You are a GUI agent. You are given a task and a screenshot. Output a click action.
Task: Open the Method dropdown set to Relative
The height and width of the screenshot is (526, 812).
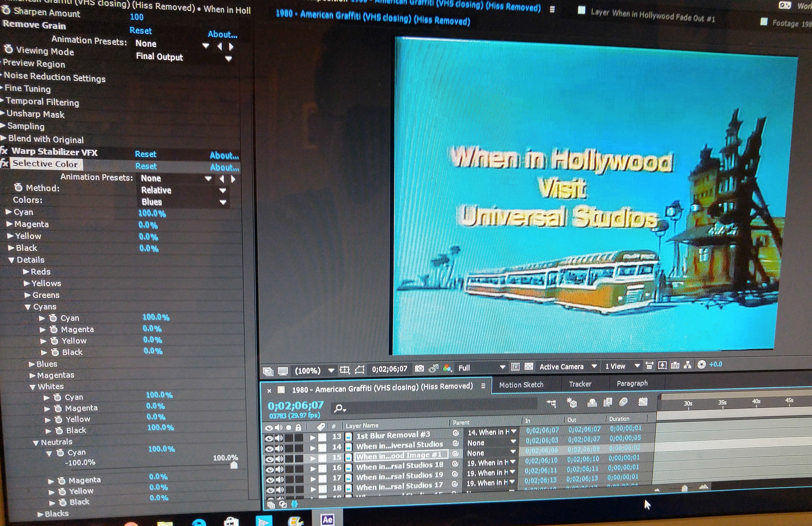[184, 190]
